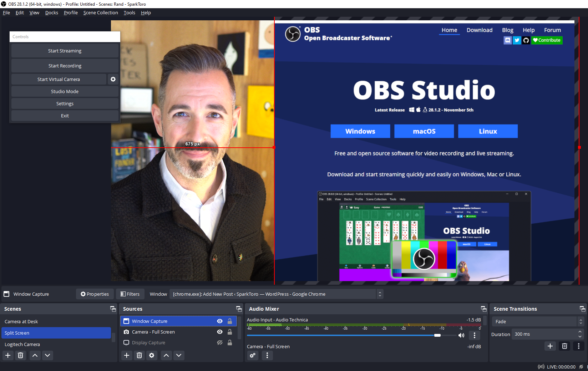The height and width of the screenshot is (371, 588).
Task: Remove selected scene with trash icon
Action: 21,355
